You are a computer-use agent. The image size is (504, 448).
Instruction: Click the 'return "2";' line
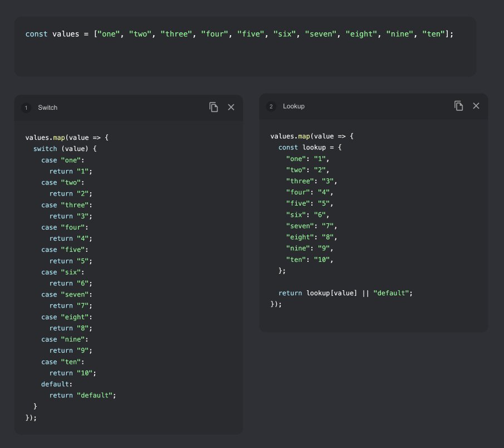(71, 193)
